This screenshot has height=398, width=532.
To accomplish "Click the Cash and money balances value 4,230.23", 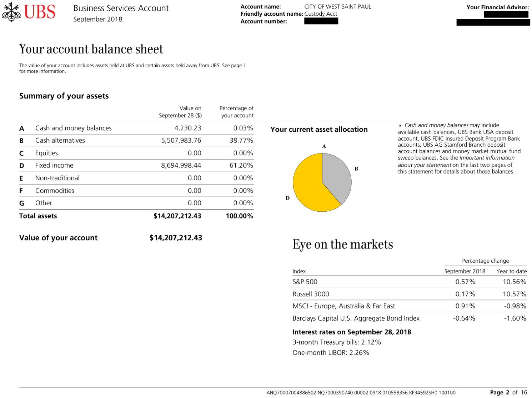I will pos(188,128).
